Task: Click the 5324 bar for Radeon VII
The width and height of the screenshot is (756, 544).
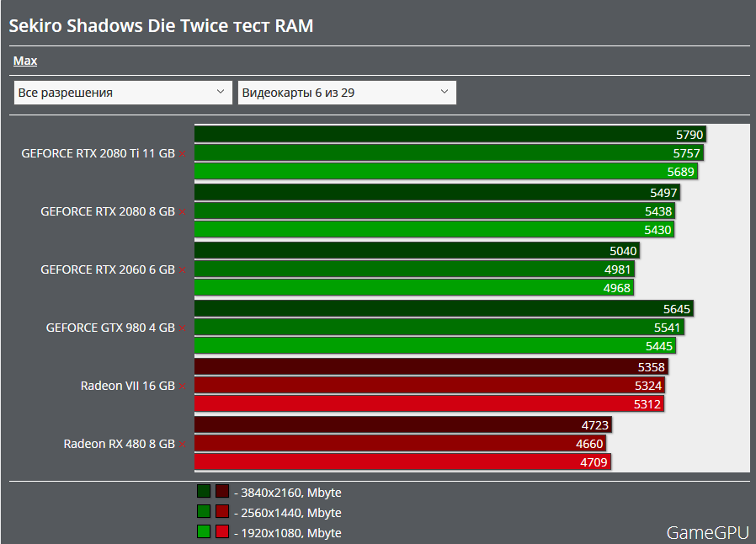Action: pos(430,386)
